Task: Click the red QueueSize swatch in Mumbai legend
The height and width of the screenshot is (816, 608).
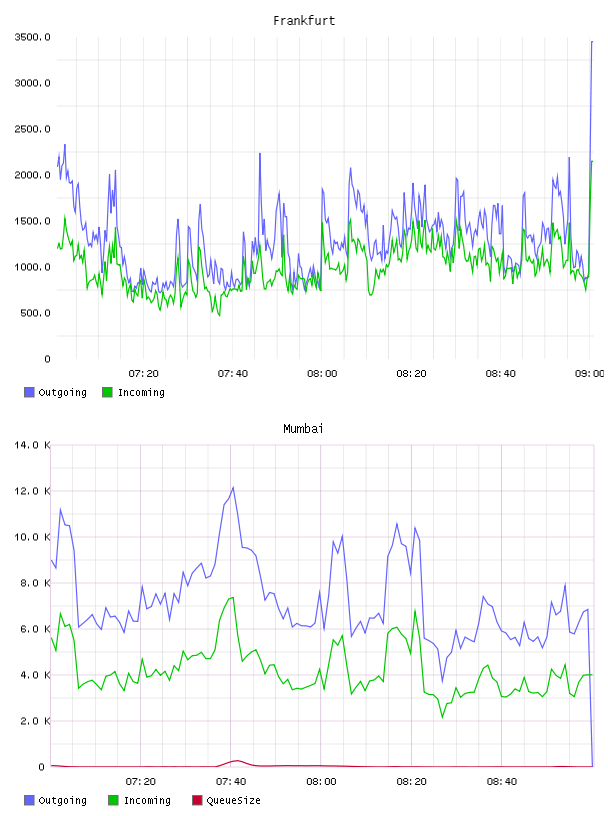Action: click(197, 800)
